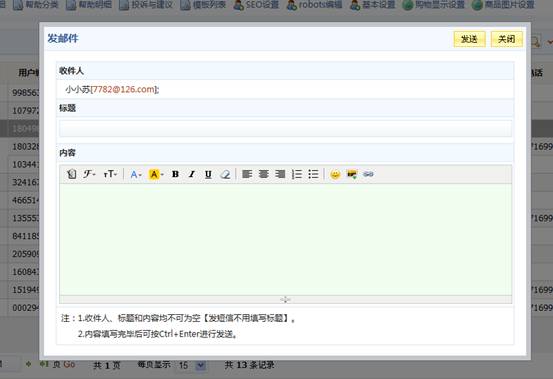Toggle bold formatting

pyautogui.click(x=175, y=174)
